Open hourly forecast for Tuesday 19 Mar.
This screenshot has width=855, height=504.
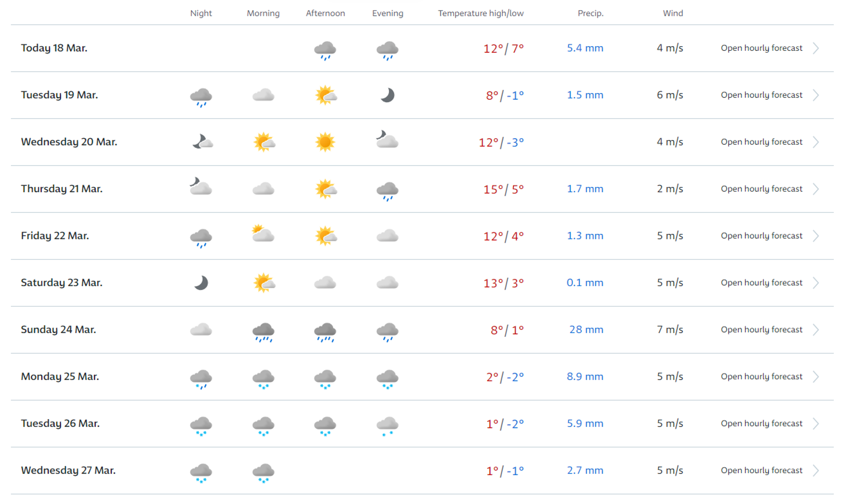tap(761, 95)
